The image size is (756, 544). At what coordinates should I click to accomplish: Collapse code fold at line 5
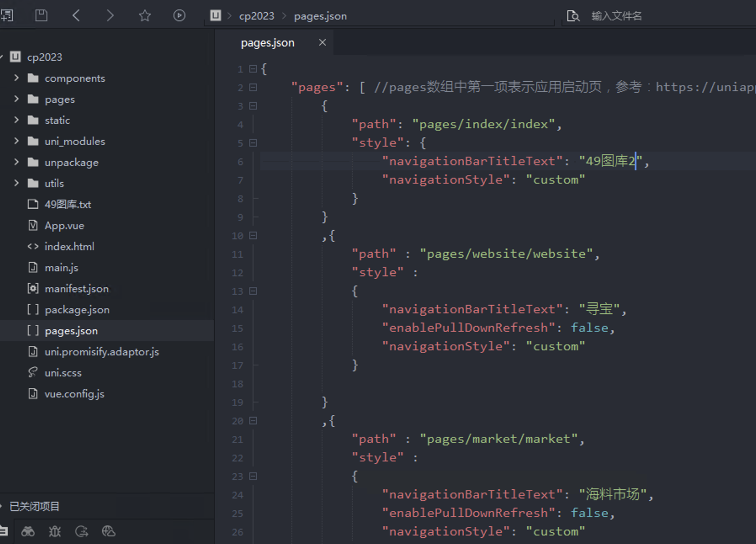point(253,143)
